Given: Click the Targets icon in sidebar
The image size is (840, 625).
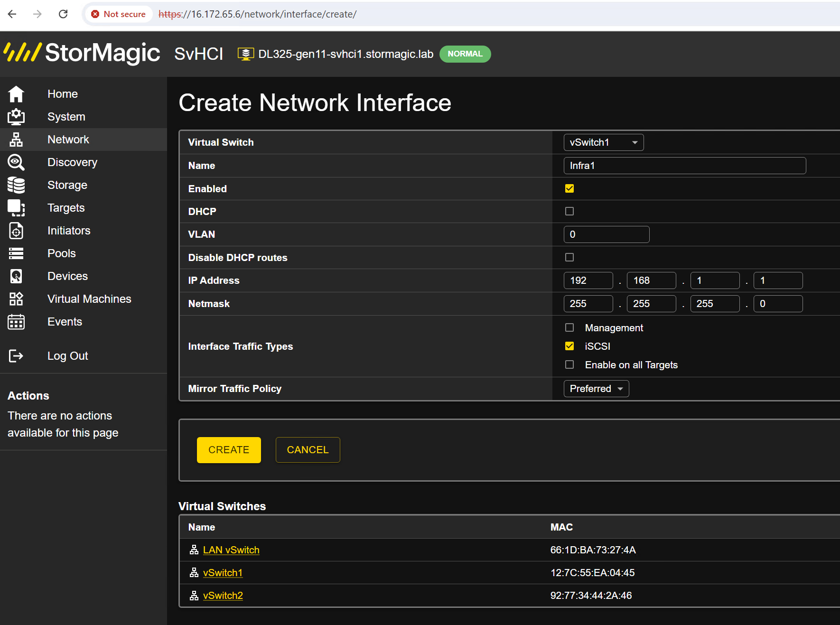Looking at the screenshot, I should (16, 208).
